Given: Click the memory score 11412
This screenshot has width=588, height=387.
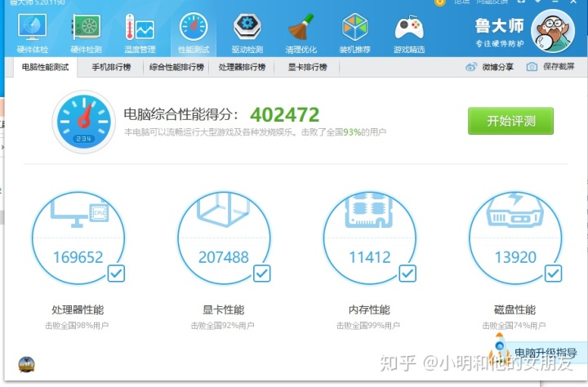Looking at the screenshot, I should 370,257.
